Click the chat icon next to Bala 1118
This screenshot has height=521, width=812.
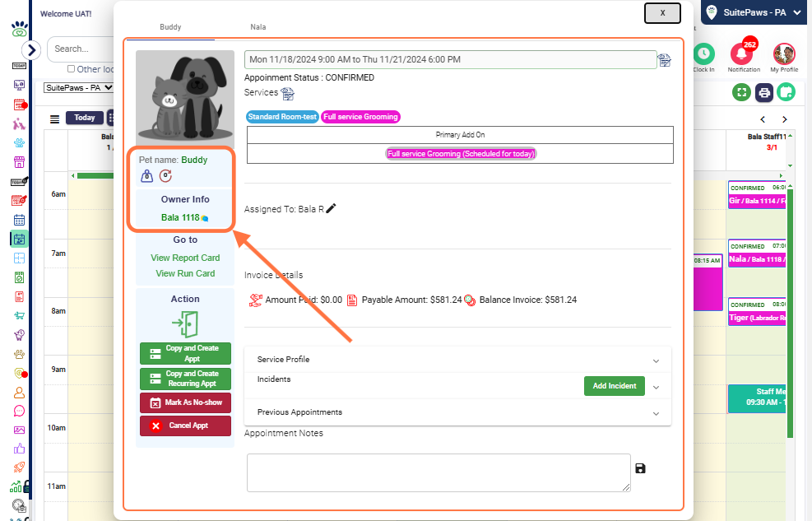205,219
